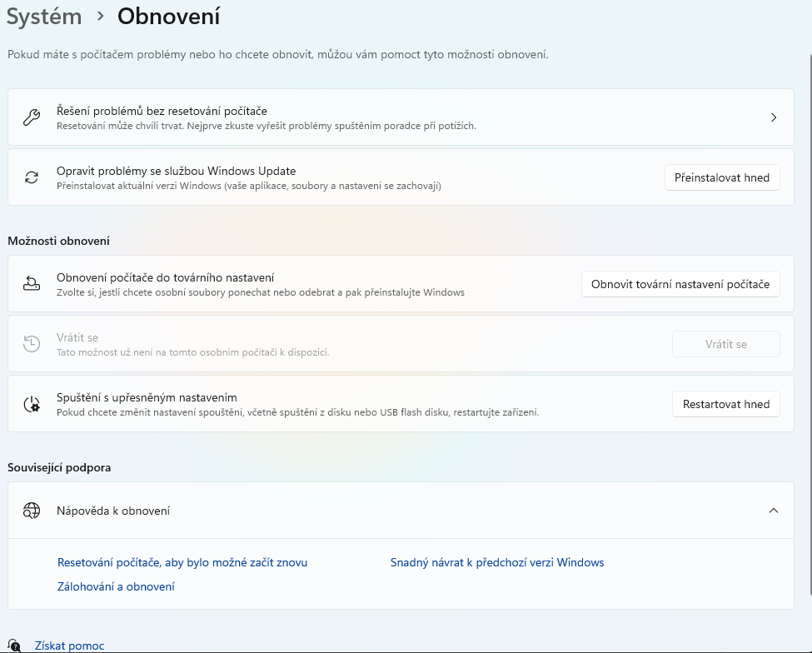The image size is (812, 653).
Task: Click the globe icon beside Nápověda k obnovení
Action: pyautogui.click(x=32, y=511)
